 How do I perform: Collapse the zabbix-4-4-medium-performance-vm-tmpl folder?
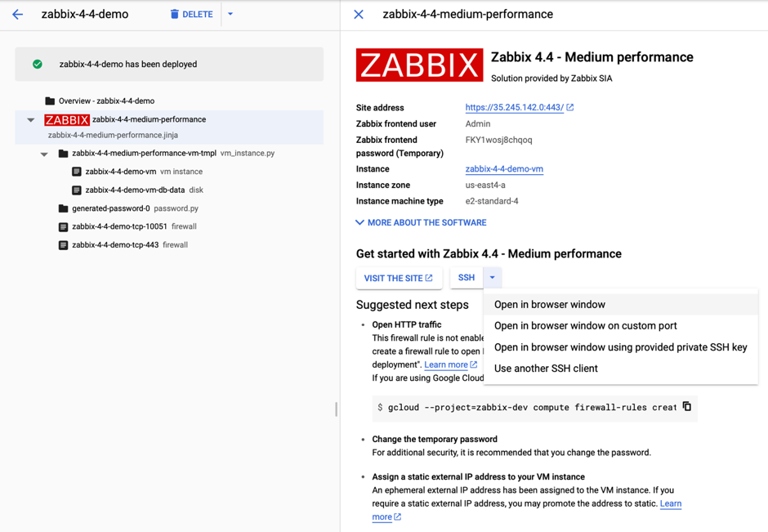click(x=44, y=154)
